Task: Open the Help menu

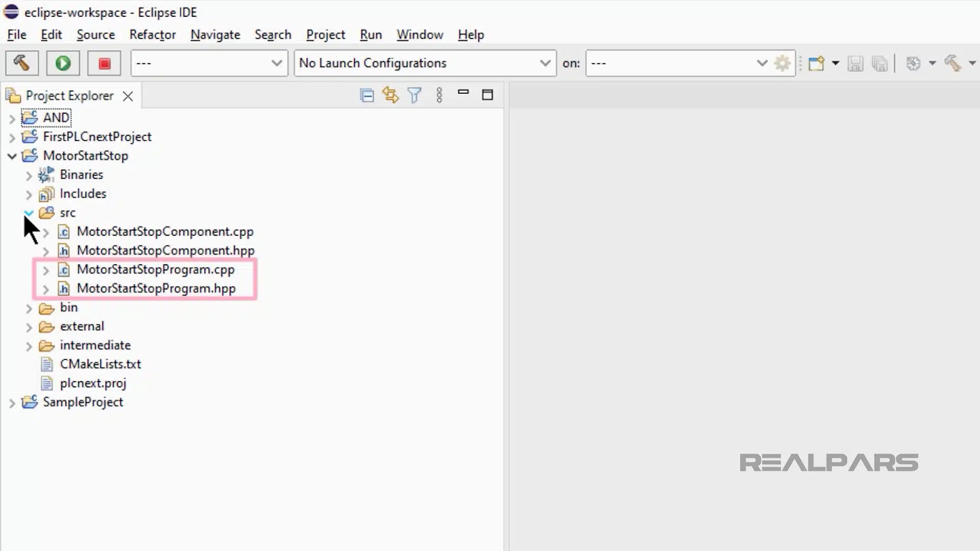Action: pyautogui.click(x=471, y=35)
